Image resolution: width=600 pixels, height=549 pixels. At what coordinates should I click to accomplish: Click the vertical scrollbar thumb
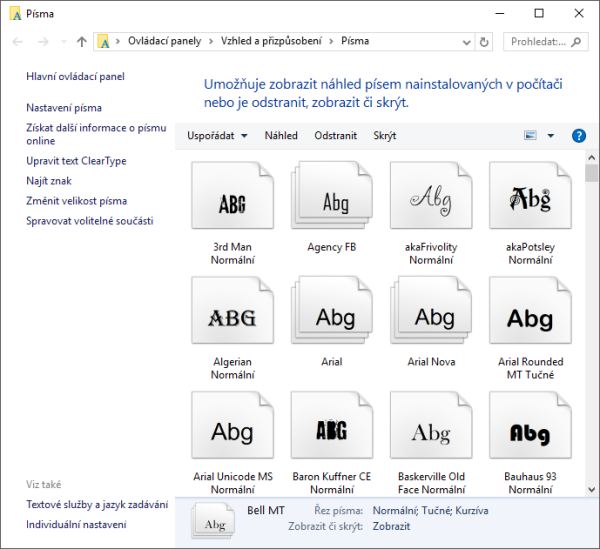[x=592, y=173]
